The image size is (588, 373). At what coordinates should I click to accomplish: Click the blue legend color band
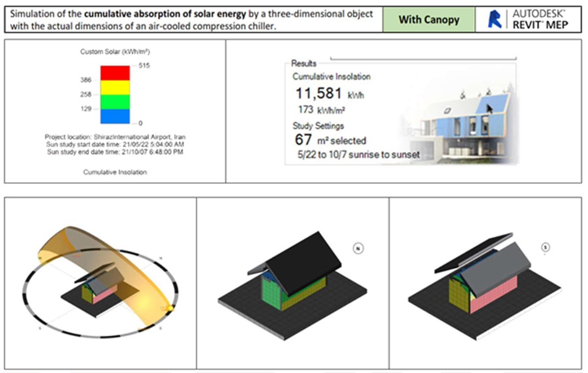[x=115, y=115]
